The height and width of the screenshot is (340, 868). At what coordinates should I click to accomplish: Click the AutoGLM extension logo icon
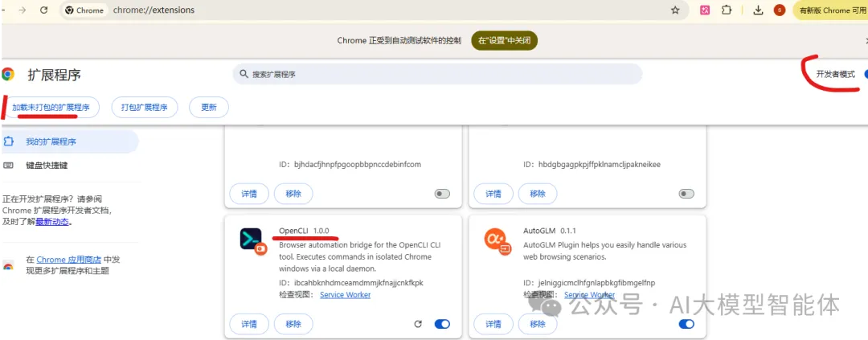point(496,240)
